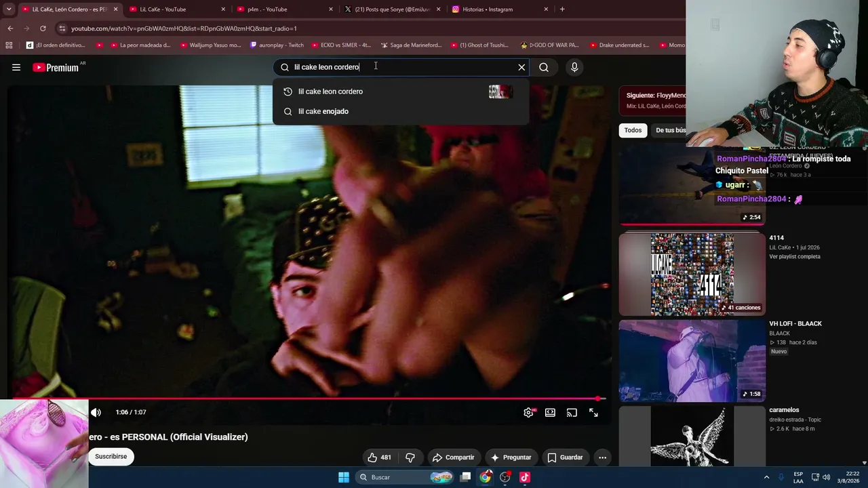Image resolution: width=868 pixels, height=488 pixels.
Task: Switch the ESP LAA keyboard language
Action: (x=798, y=477)
